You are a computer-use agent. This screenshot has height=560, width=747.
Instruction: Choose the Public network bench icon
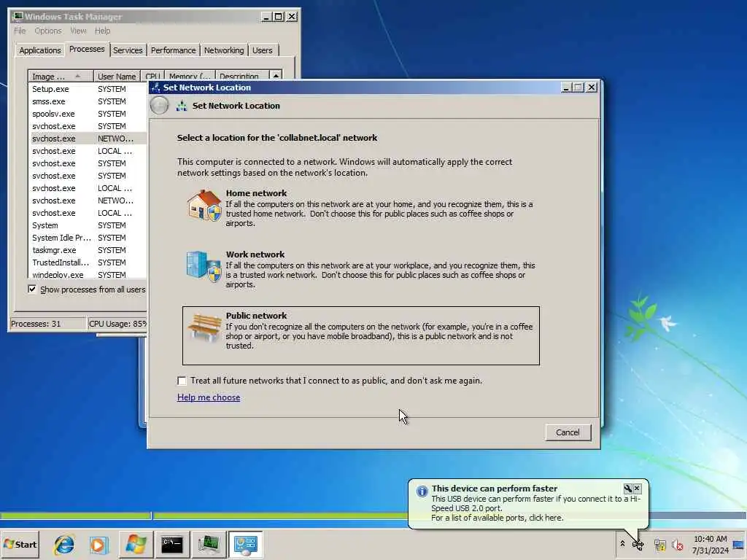tap(204, 327)
